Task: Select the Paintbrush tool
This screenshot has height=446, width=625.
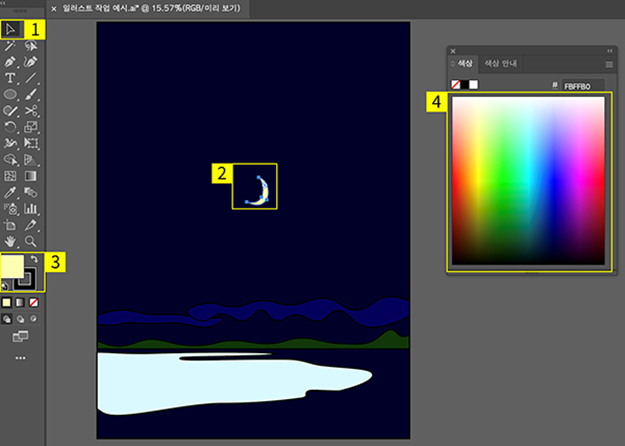Action: tap(31, 94)
